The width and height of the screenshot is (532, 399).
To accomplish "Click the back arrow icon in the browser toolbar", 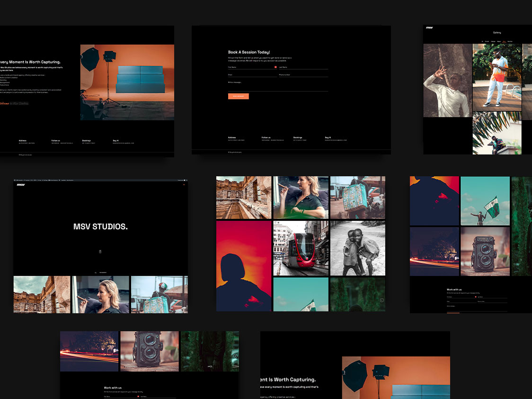I will click(x=15, y=180).
